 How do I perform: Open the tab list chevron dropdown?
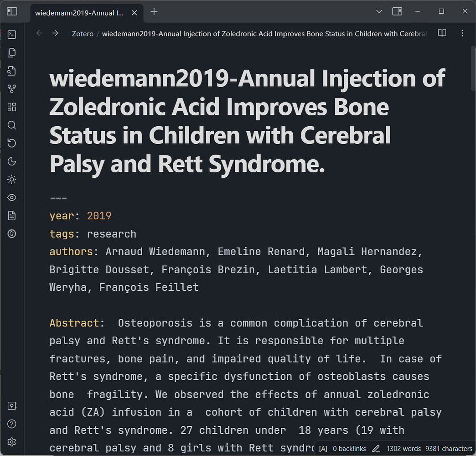(379, 11)
